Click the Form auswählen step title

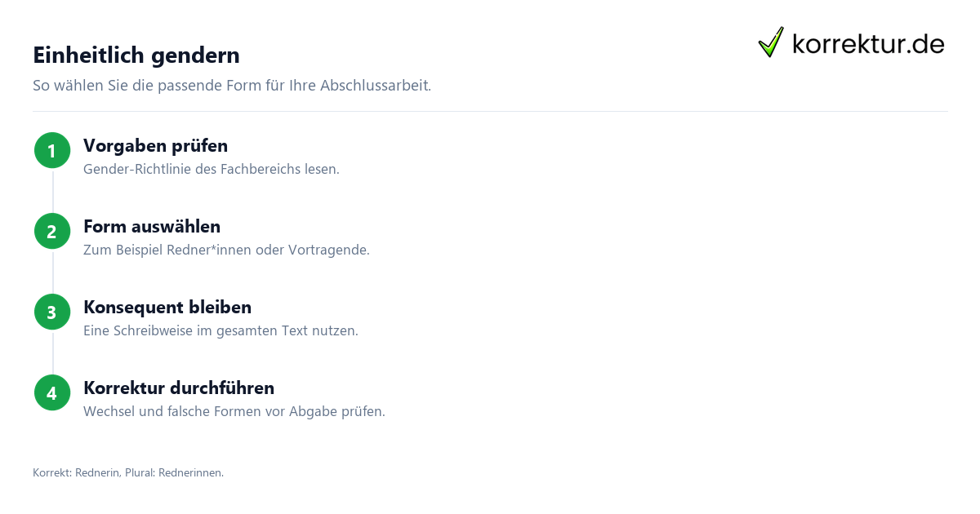[152, 226]
